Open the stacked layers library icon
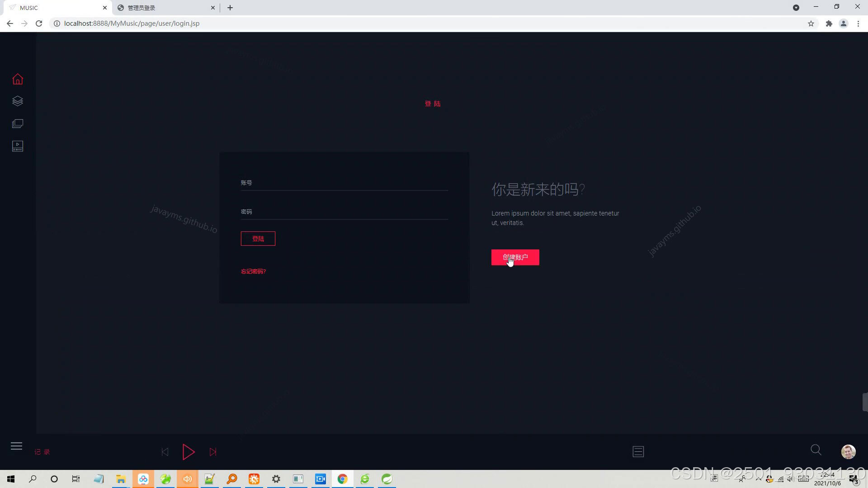Image resolution: width=868 pixels, height=488 pixels. (17, 101)
